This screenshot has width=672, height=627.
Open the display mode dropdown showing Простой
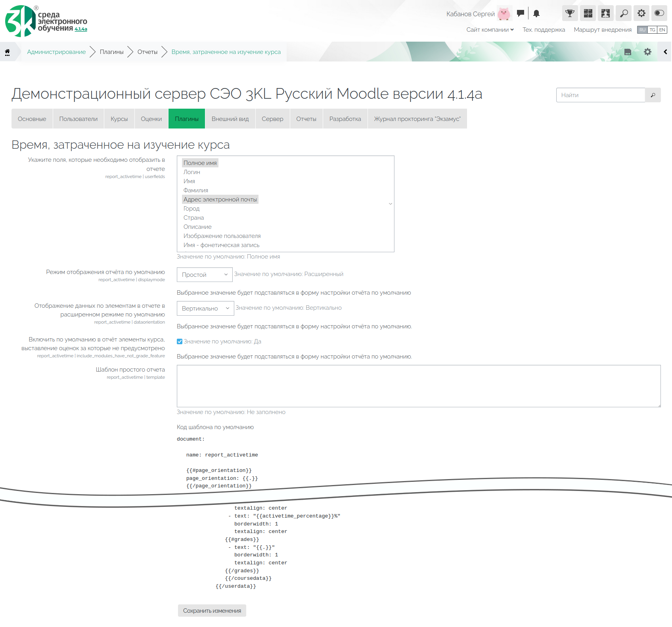[x=204, y=275]
